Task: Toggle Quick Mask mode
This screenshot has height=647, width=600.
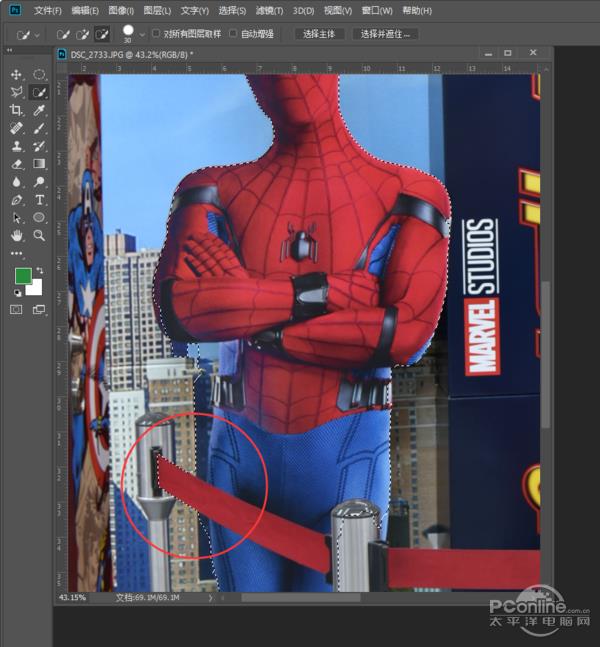Action: tap(16, 309)
